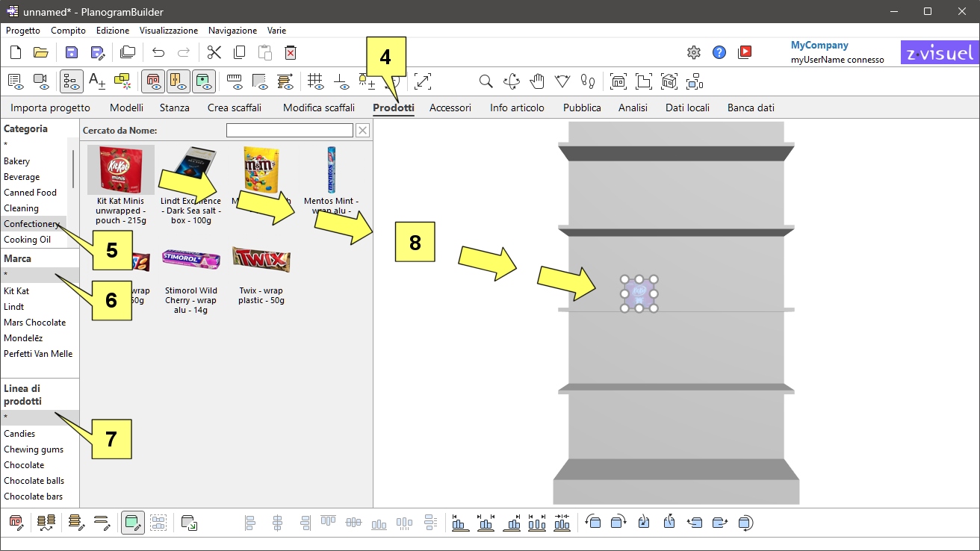Toggle camera visibility eye icon
The height and width of the screenshot is (551, 980).
[41, 81]
